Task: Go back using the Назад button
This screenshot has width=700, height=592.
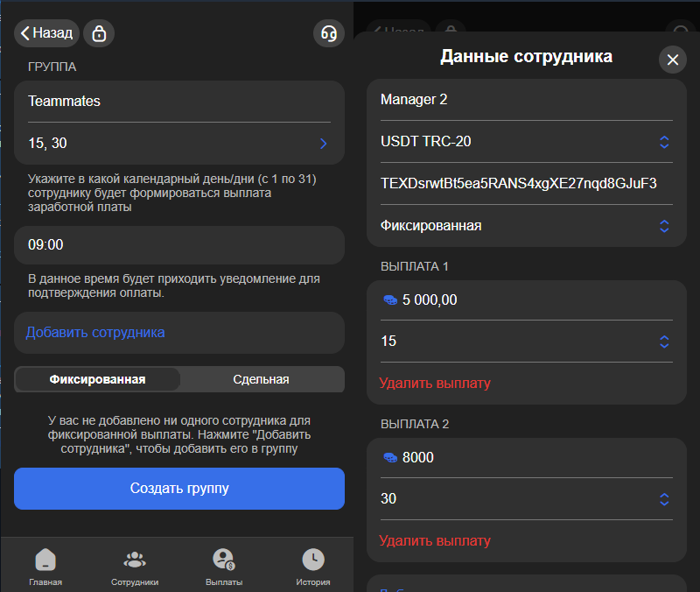Action: pos(47,33)
